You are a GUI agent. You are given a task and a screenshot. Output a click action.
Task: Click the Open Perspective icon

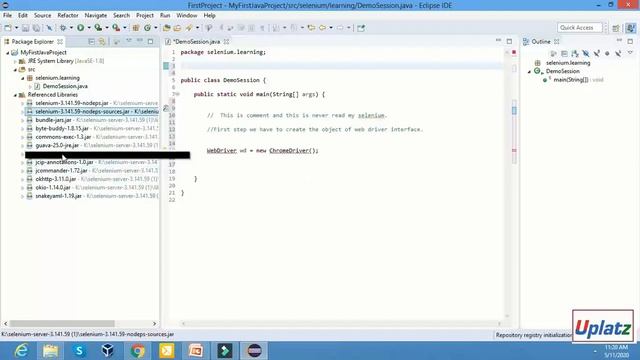pos(616,28)
